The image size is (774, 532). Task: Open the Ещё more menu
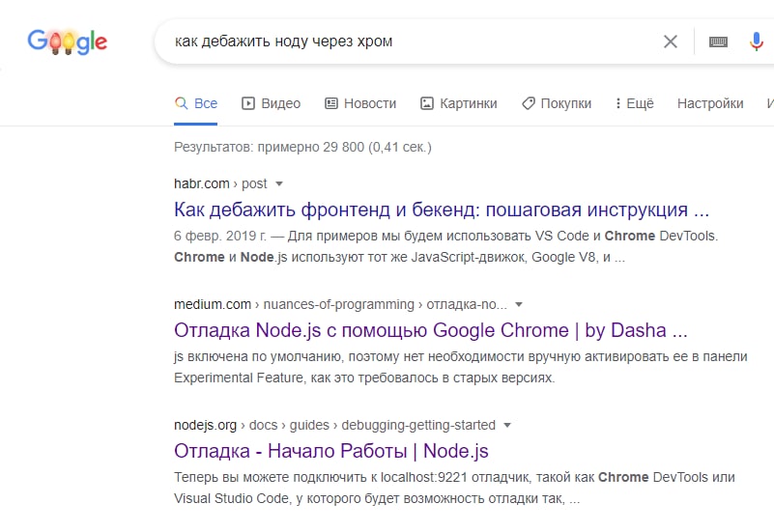pyautogui.click(x=633, y=103)
